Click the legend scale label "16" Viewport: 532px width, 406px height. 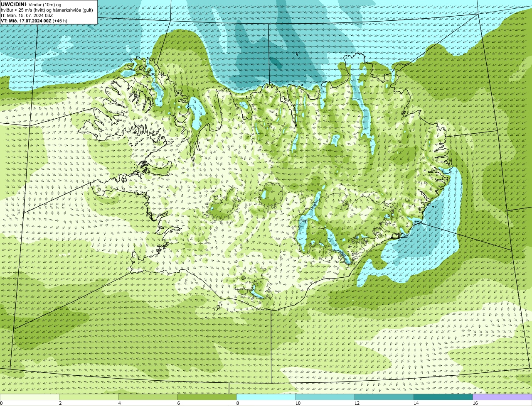tap(475, 403)
